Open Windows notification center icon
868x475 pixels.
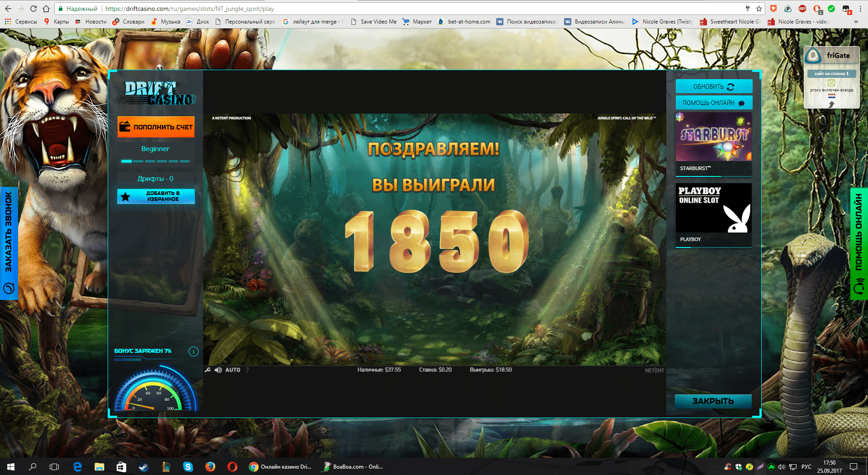pyautogui.click(x=854, y=466)
